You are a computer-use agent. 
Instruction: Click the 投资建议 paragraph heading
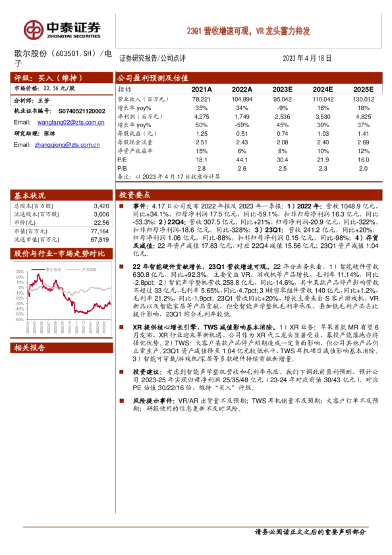pyautogui.click(x=147, y=372)
